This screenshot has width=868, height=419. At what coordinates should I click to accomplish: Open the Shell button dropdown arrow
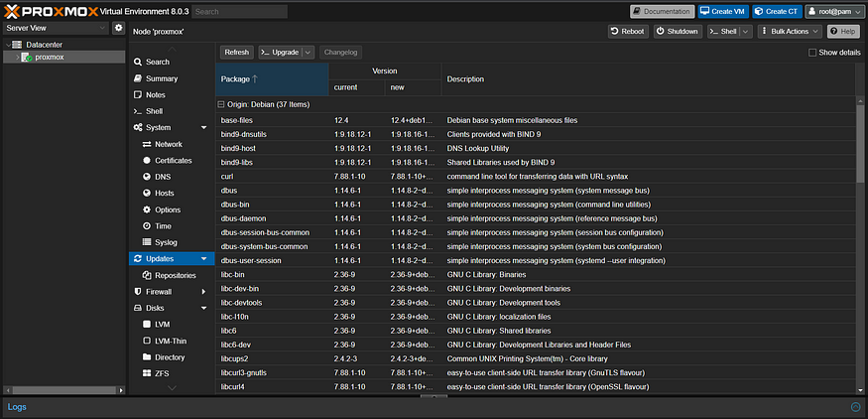coord(746,32)
